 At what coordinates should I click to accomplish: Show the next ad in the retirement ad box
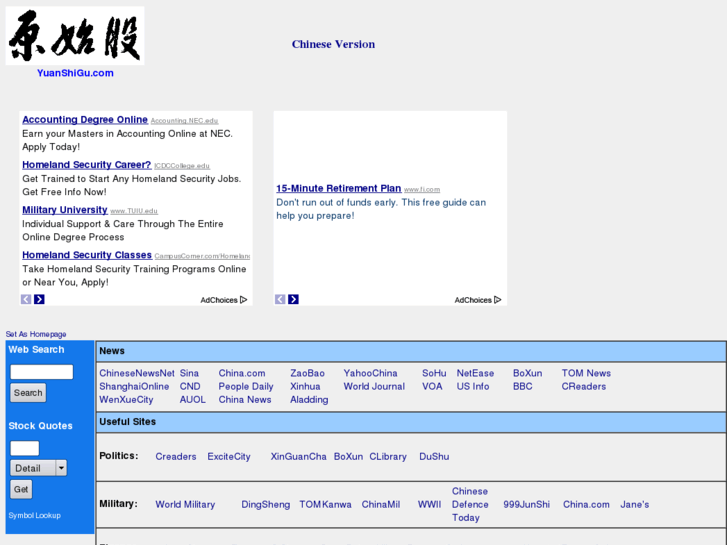[x=293, y=299]
